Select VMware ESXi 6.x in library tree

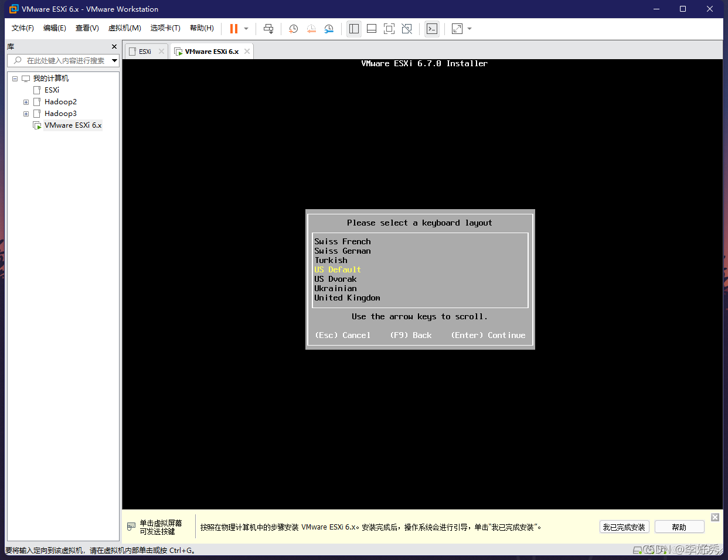click(x=73, y=125)
